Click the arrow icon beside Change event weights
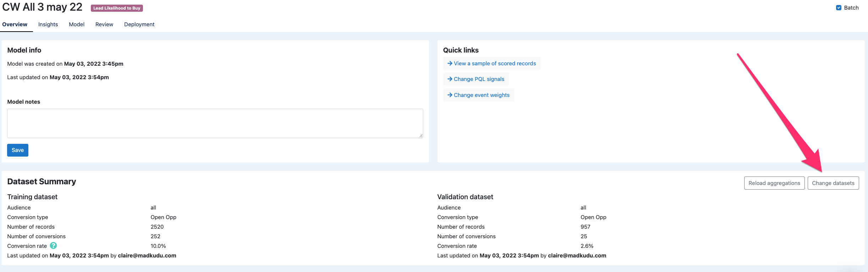Screen dimensions: 868x272 tap(449, 95)
